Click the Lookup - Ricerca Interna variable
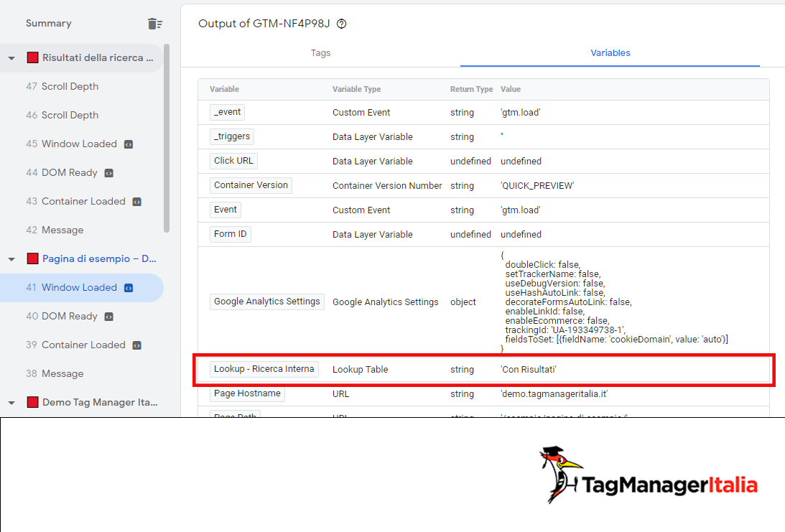The width and height of the screenshot is (785, 532). point(264,369)
